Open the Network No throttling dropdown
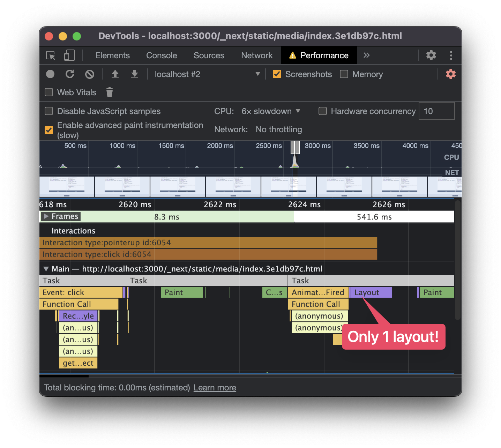 279,129
